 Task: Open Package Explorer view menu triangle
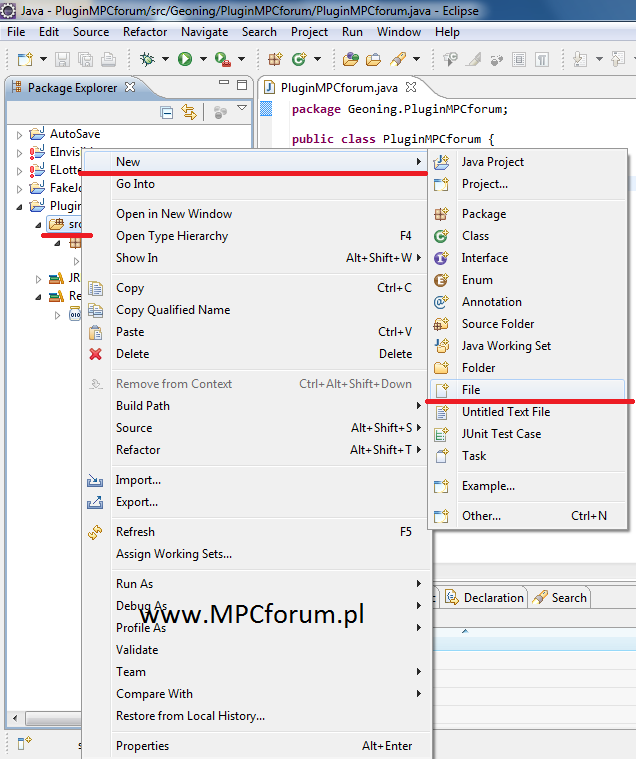coord(242,108)
